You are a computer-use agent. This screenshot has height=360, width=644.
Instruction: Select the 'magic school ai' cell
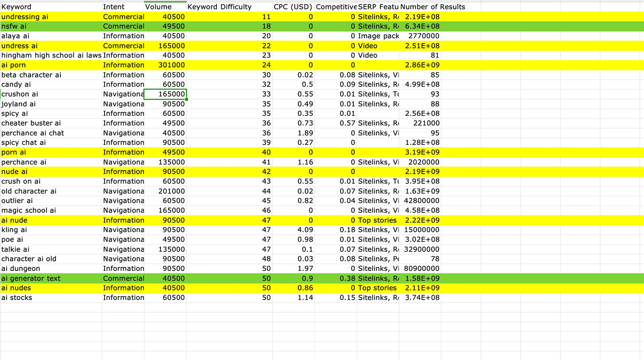(x=51, y=210)
